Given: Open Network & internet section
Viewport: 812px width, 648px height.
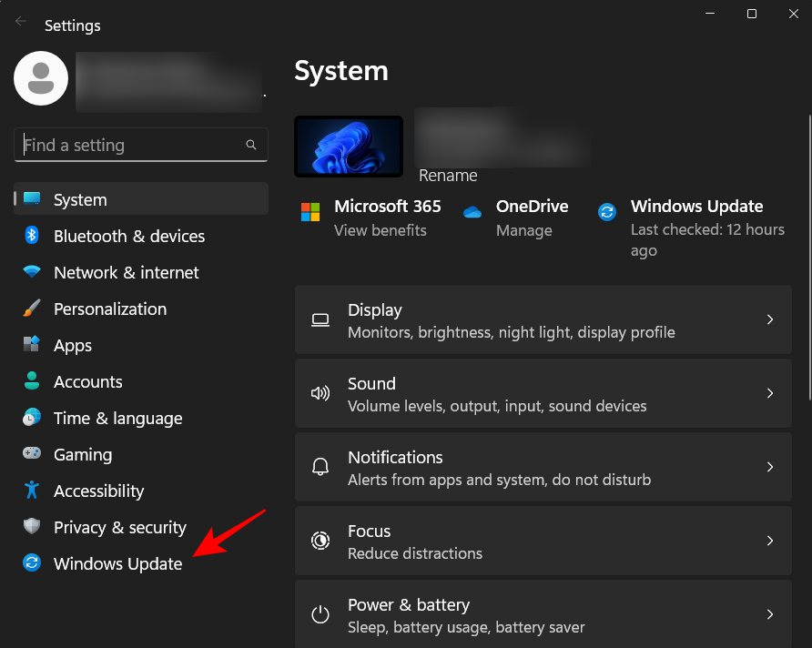Looking at the screenshot, I should pos(141,272).
